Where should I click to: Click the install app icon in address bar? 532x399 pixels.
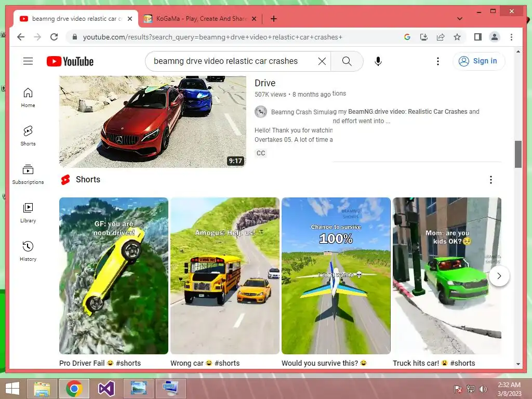(424, 37)
